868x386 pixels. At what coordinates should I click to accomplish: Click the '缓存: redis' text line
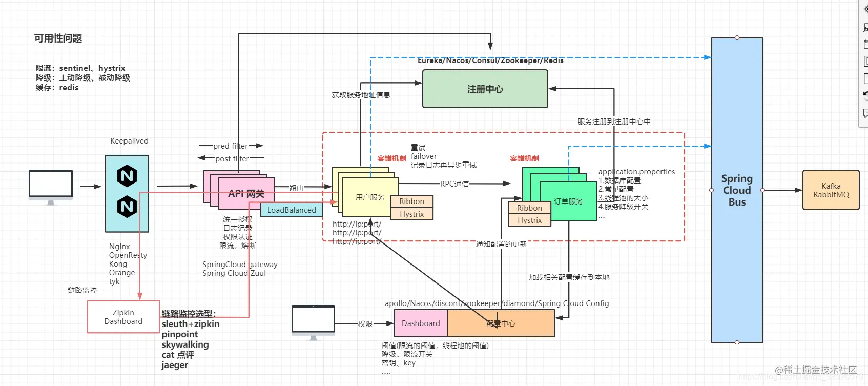point(57,88)
